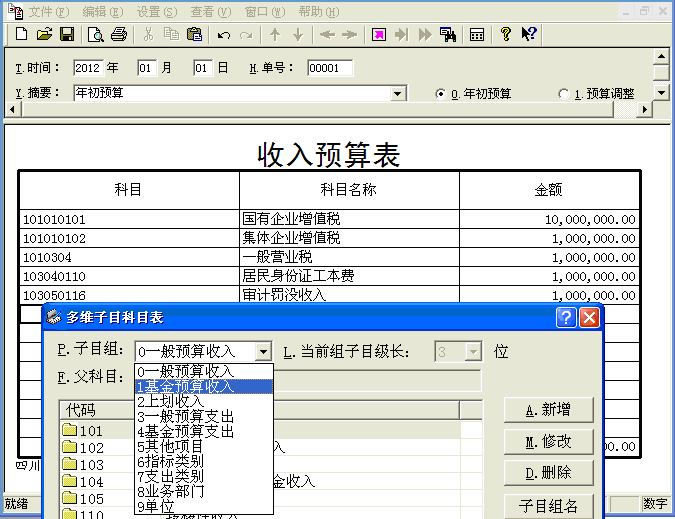Screen dimensions: 675x519
Task: Select folder 101 in the code list
Action: [83, 430]
